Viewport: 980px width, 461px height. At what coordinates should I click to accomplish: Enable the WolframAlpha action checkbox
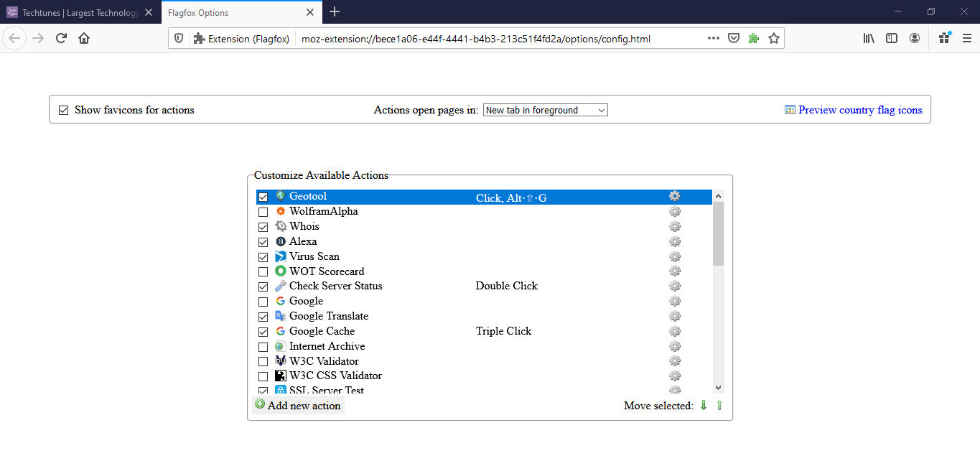pyautogui.click(x=263, y=212)
